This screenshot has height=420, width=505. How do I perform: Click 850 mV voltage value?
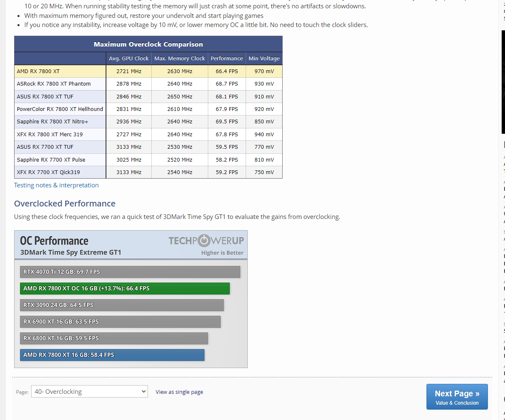(x=264, y=122)
